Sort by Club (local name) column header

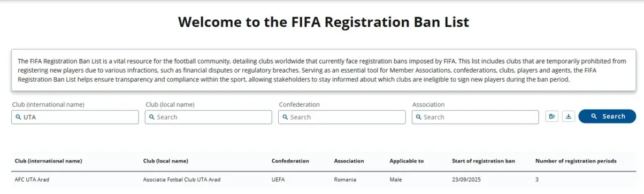click(166, 161)
